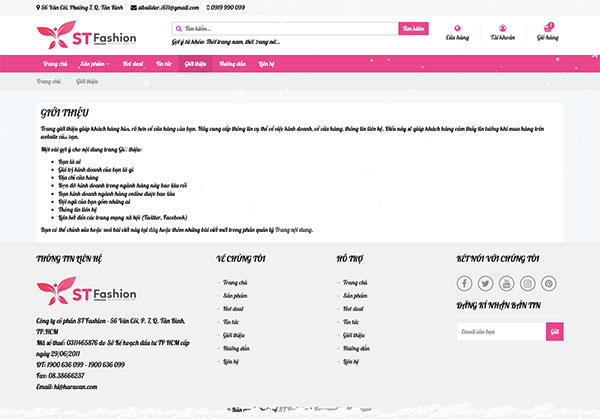Screen dimensions: 600x419
Task: Focus the Email của bạn newsletter field
Action: click(x=501, y=332)
